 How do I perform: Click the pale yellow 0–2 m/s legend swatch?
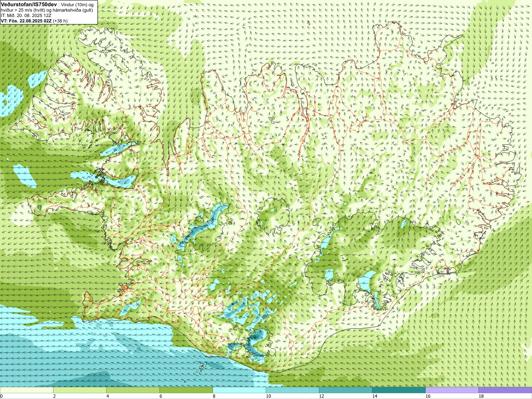[x=27, y=390]
